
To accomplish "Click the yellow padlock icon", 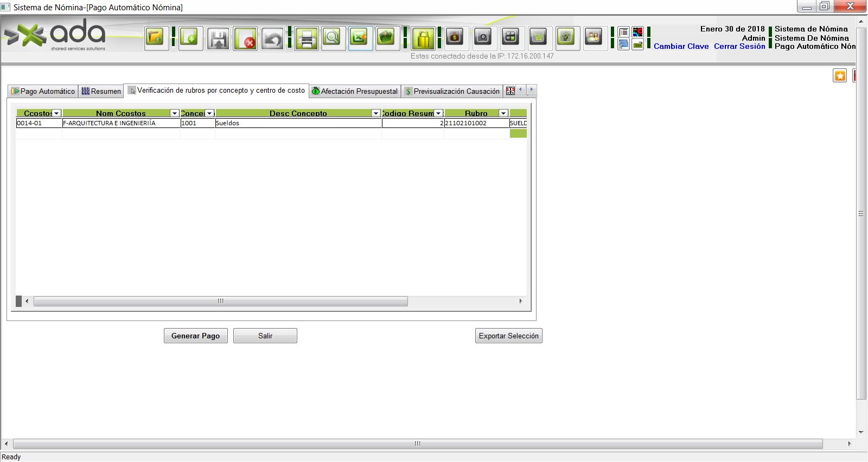I will pos(423,39).
